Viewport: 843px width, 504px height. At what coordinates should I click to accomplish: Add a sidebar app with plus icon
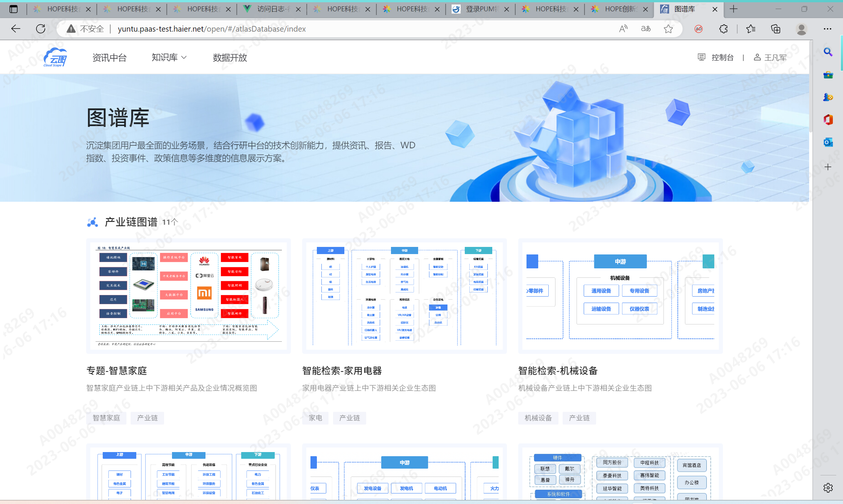click(828, 167)
